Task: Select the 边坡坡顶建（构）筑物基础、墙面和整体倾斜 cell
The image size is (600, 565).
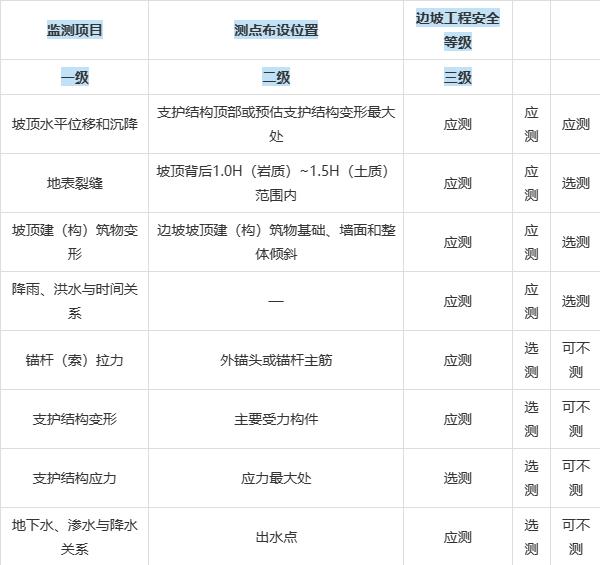Action: pos(276,242)
